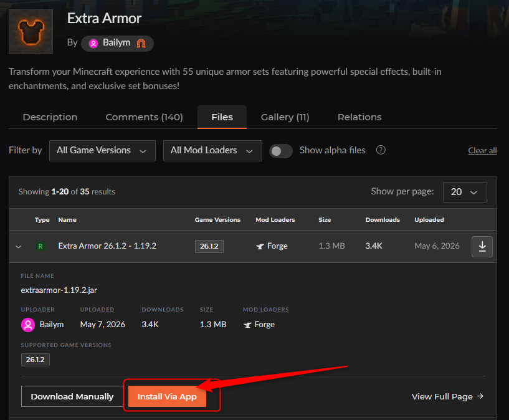Click the 3.4K downloads value in table row
The height and width of the screenshot is (420, 509).
374,246
